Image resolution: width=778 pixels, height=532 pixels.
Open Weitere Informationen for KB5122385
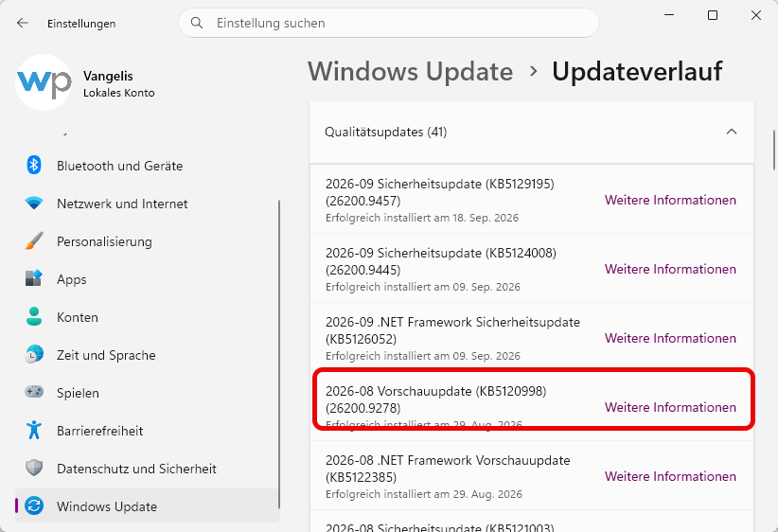670,476
